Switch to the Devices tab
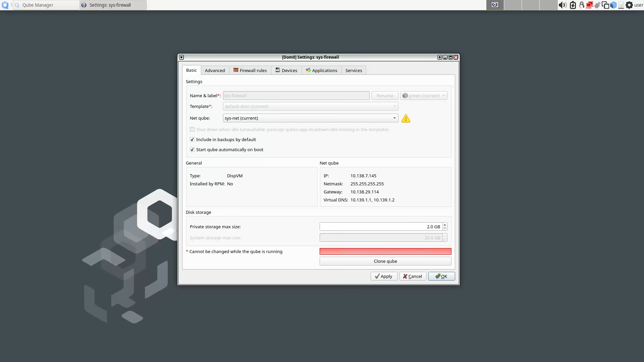 point(286,70)
